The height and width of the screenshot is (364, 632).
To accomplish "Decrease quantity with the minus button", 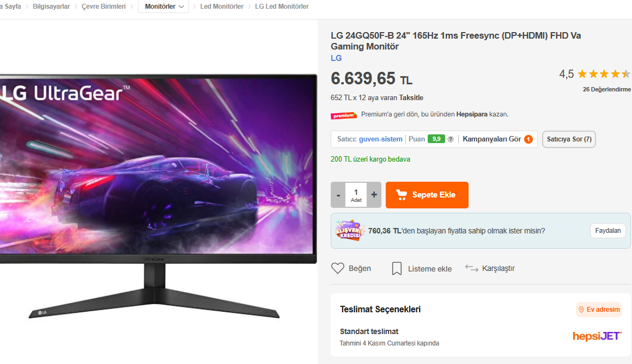I will coord(338,195).
